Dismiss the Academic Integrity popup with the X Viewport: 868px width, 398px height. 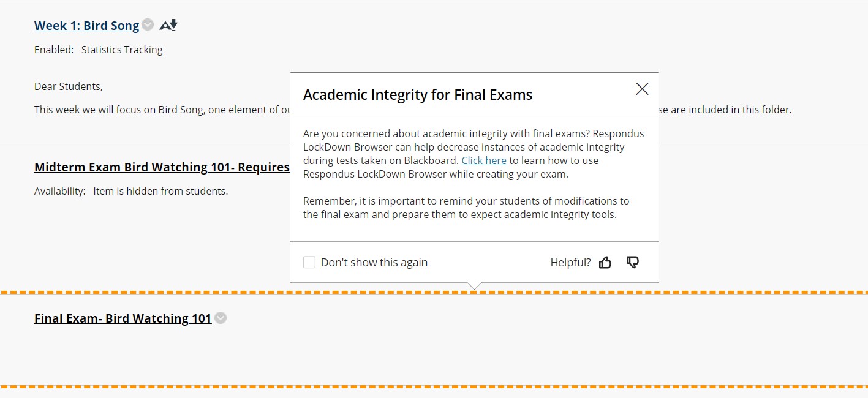(641, 89)
